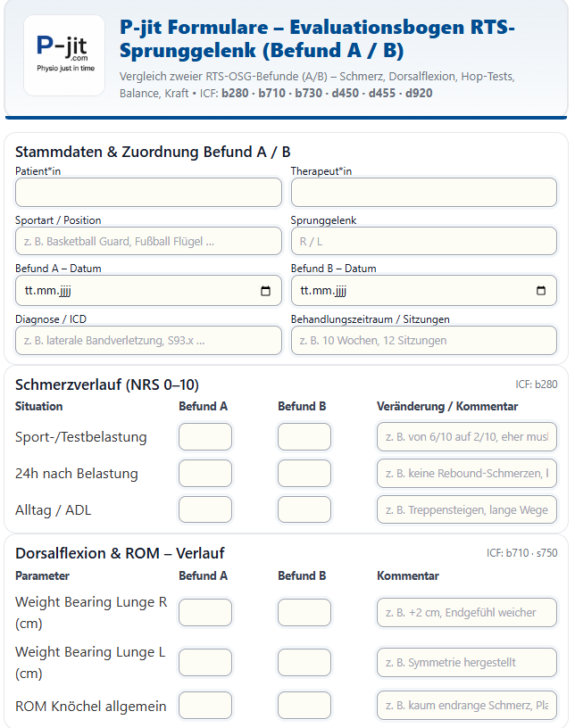Click Befund A box for Sport-/Testbelastung

tap(205, 436)
